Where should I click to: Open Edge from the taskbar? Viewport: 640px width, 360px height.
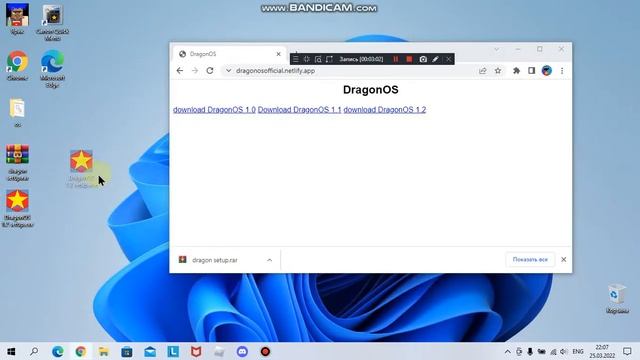[58, 351]
